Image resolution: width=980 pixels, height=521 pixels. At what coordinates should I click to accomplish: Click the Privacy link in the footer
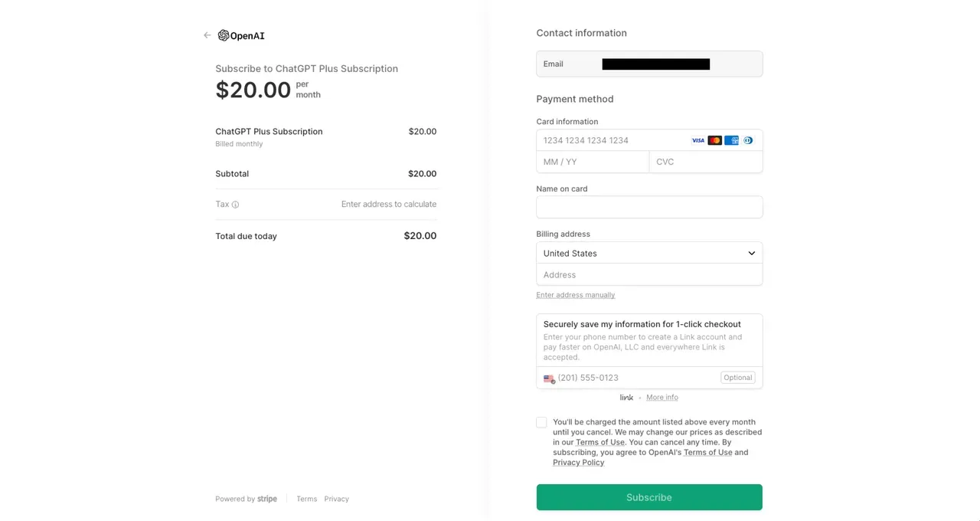point(336,499)
